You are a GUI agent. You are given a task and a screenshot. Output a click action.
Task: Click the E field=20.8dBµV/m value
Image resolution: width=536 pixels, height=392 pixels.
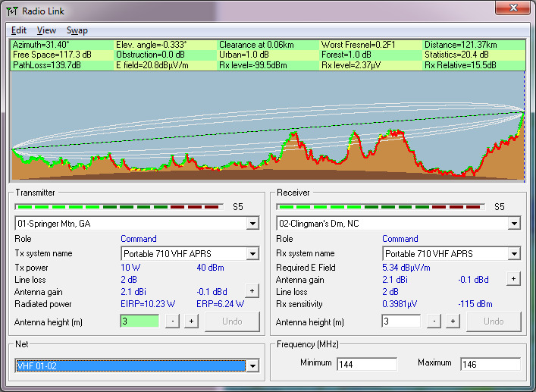click(152, 65)
